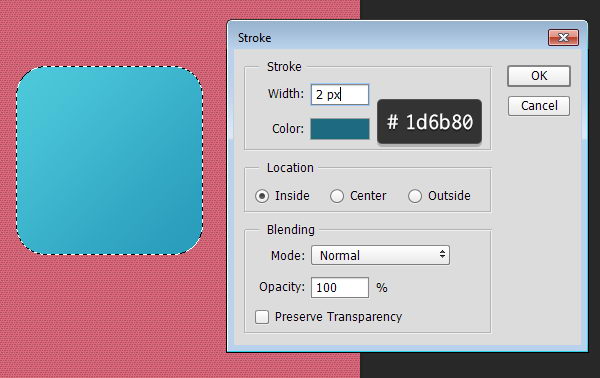Click the Preserve Transparency label text
Image resolution: width=600 pixels, height=378 pixels.
click(x=338, y=317)
